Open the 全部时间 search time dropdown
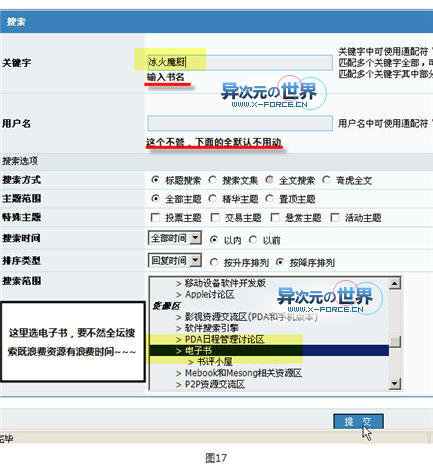433x472 pixels. point(175,238)
